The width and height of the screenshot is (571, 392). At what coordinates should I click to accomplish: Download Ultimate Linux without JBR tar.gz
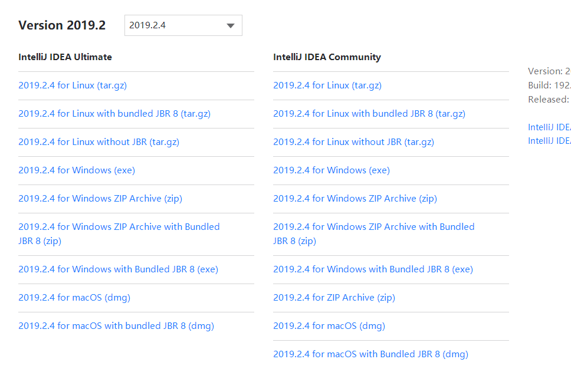(x=99, y=142)
